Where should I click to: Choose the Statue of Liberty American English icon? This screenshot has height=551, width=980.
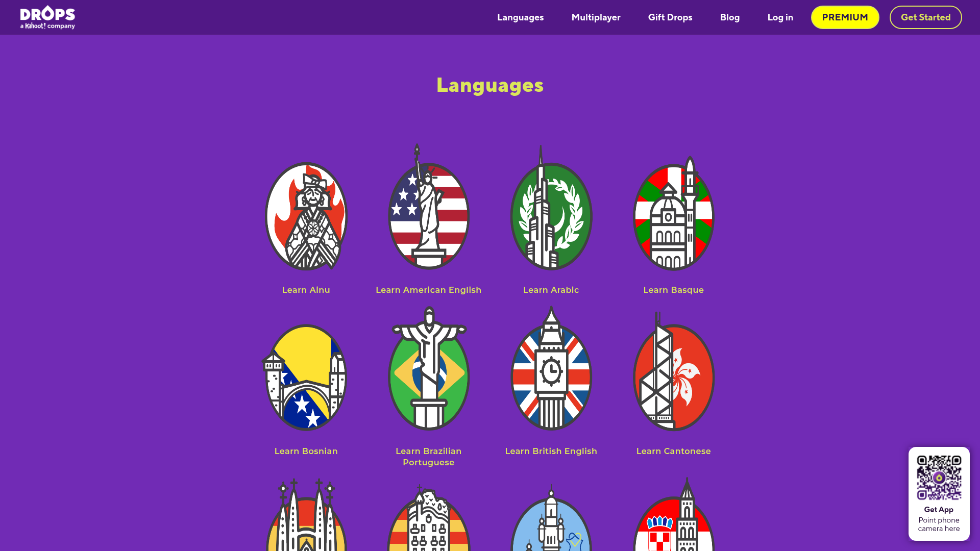click(x=429, y=207)
